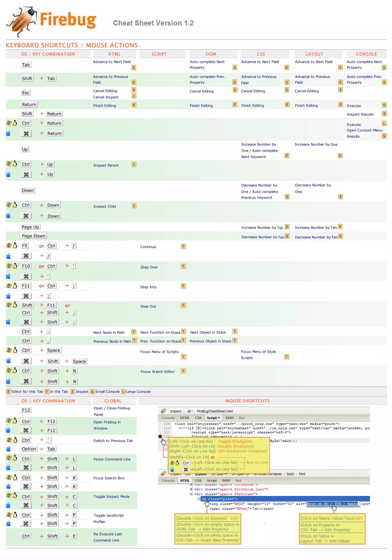The image size is (392, 560).
Task: Click the T badge beside Focus Watch Editor
Action: pos(183,371)
